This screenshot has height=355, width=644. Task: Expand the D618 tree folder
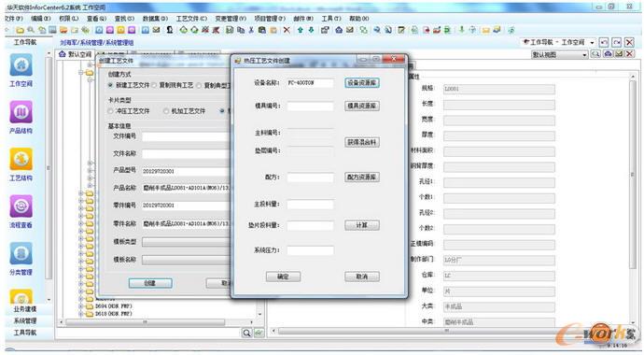pos(81,314)
